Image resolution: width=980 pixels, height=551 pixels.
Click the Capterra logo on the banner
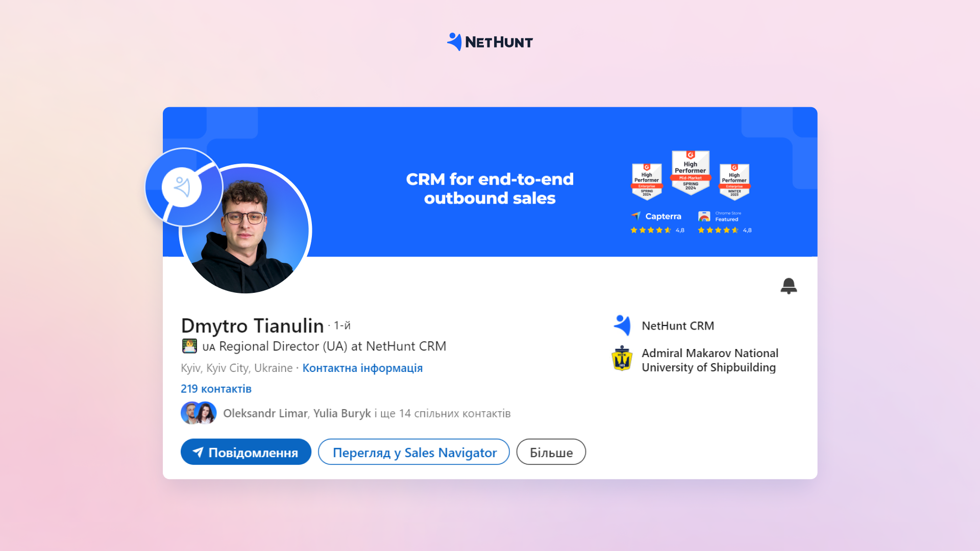(656, 216)
